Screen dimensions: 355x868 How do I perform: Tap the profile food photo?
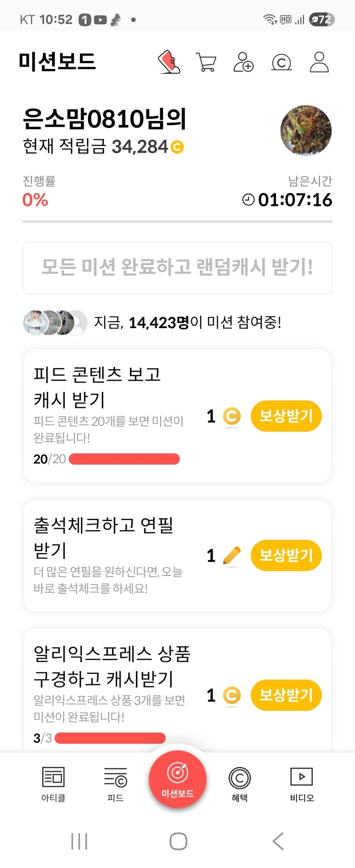[306, 130]
